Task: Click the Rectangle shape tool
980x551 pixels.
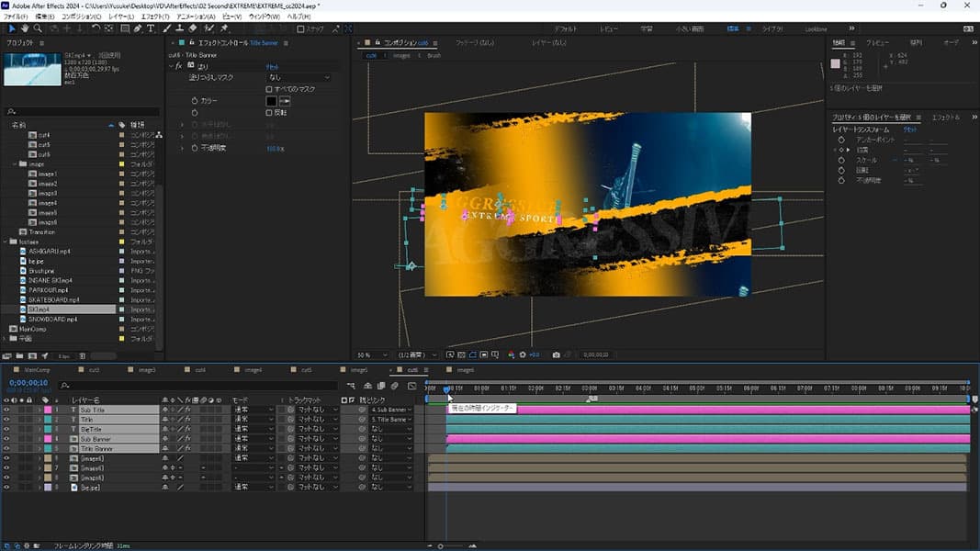Action: click(x=123, y=28)
